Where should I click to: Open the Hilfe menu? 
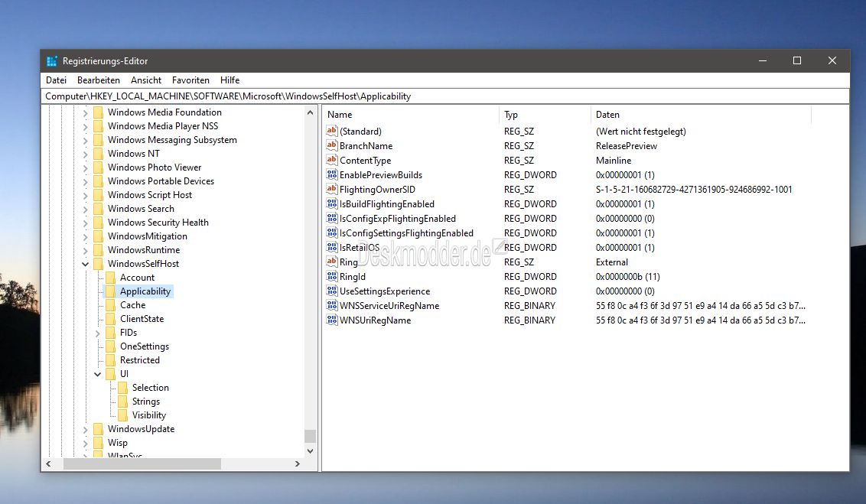(x=230, y=80)
